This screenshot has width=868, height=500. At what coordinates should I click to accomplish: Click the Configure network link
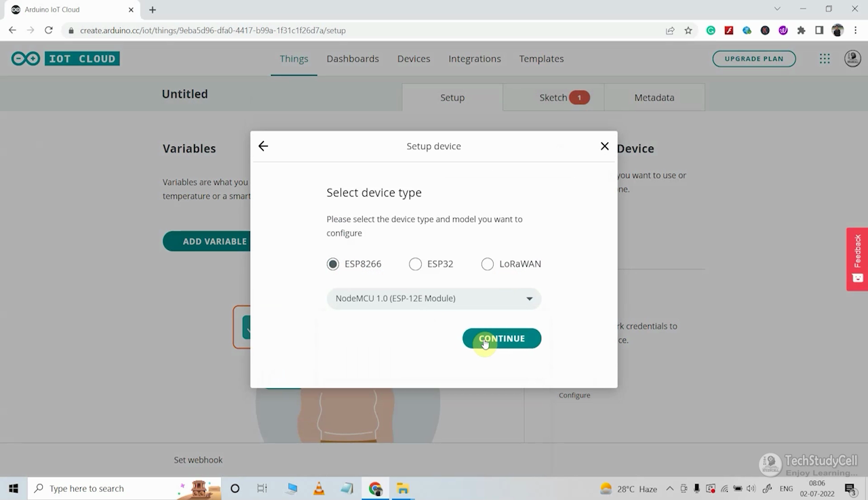point(574,395)
